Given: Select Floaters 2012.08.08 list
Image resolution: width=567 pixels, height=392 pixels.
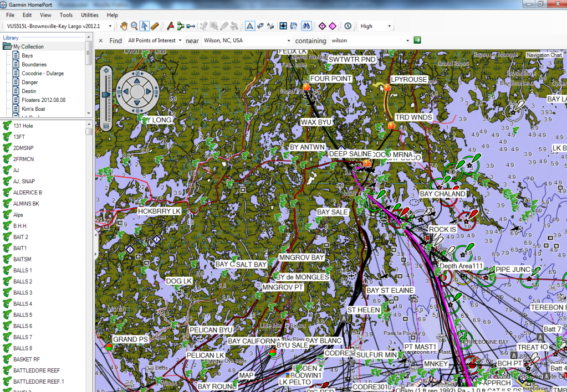Looking at the screenshot, I should (43, 100).
